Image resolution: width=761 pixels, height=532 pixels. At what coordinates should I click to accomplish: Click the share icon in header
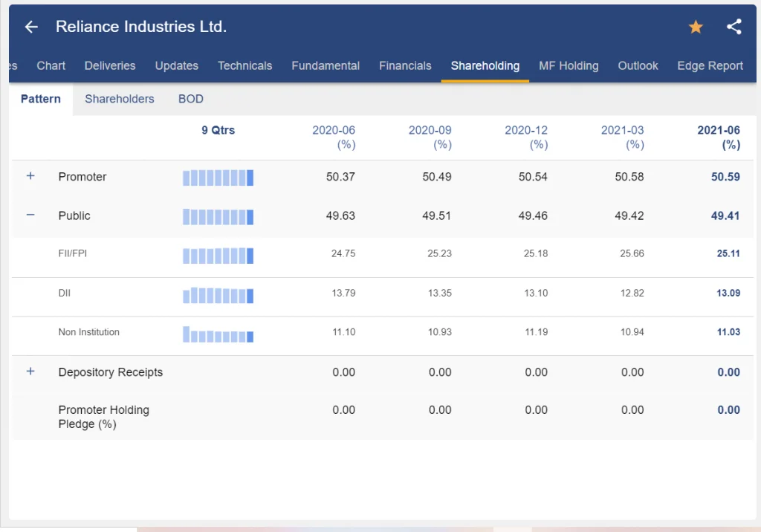(734, 27)
